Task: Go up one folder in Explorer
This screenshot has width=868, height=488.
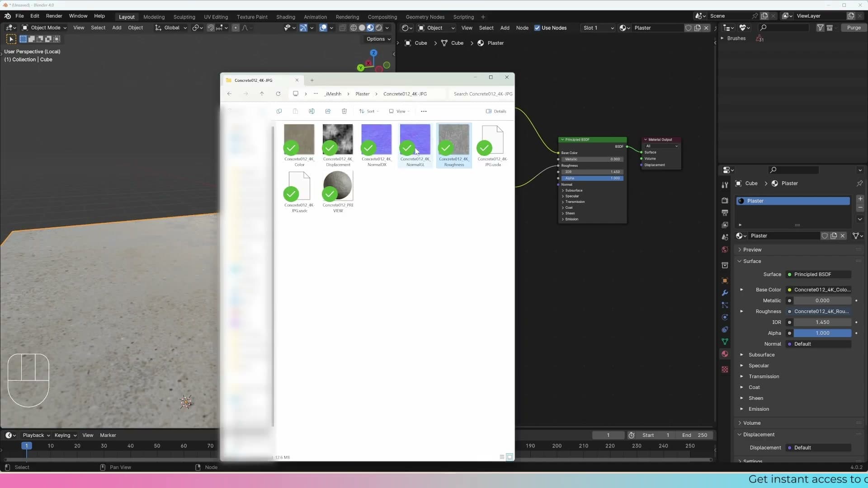Action: click(262, 94)
